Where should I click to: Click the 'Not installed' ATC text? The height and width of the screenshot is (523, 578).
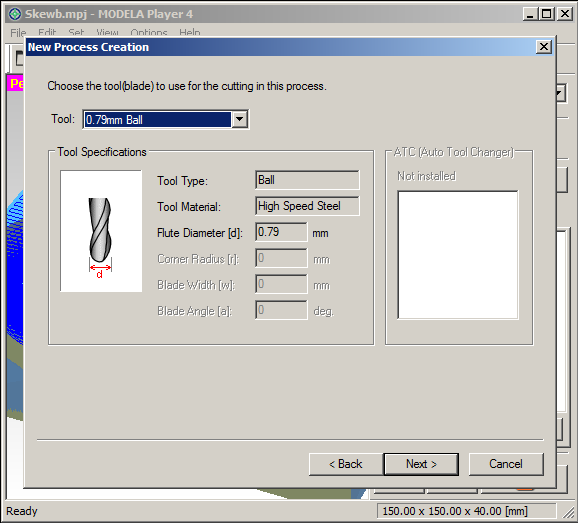click(x=426, y=176)
